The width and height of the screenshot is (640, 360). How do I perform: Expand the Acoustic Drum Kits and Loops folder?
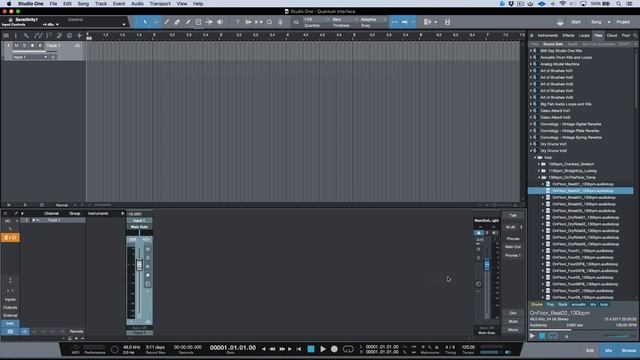tap(531, 58)
